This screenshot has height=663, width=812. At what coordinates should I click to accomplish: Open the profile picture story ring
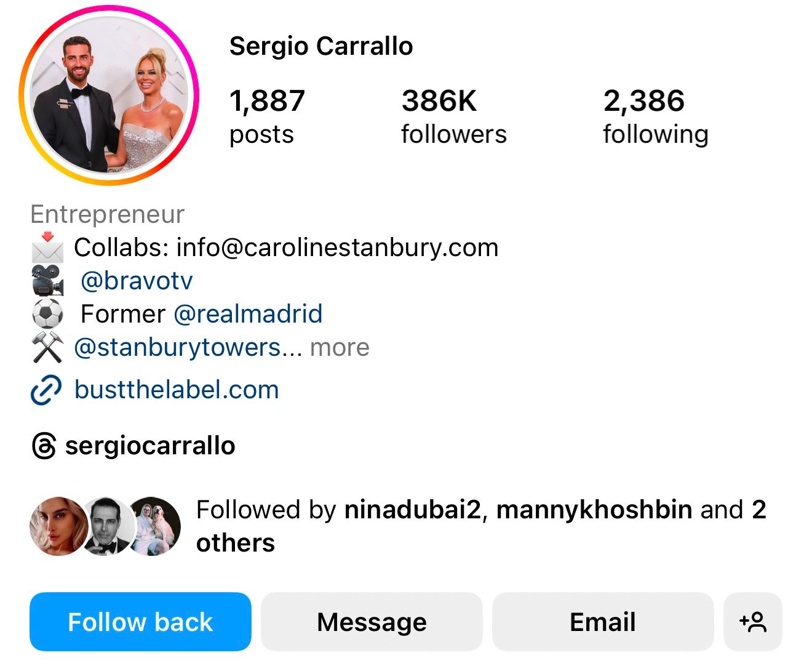pyautogui.click(x=109, y=95)
